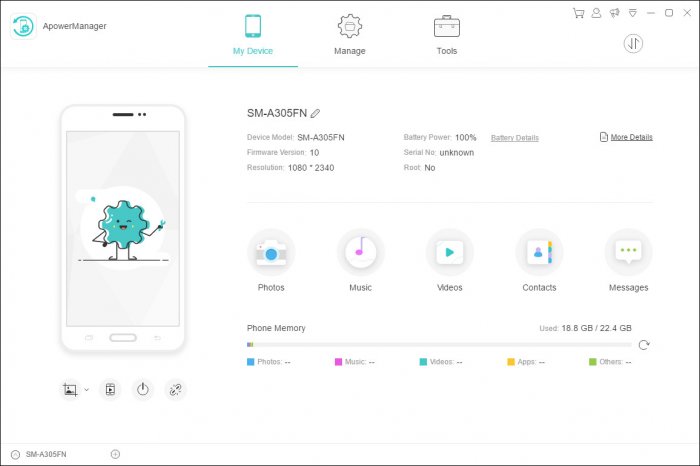Switch to the Manage tab
700x466 pixels.
point(350,36)
